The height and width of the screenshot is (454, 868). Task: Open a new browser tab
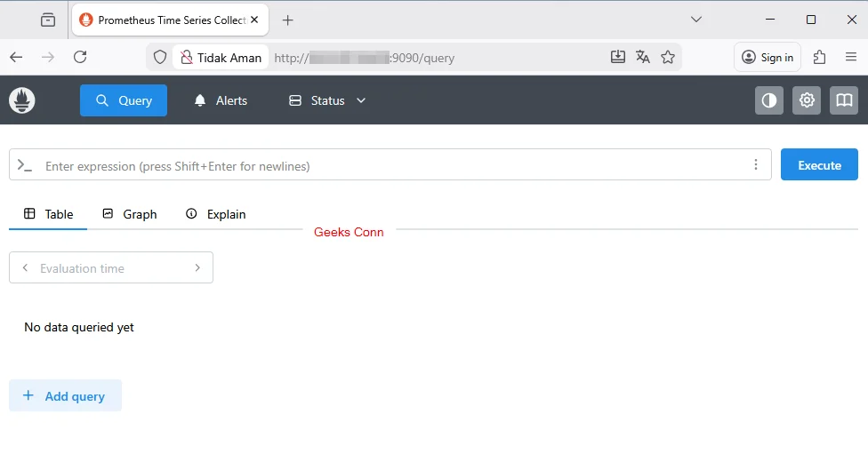click(x=287, y=20)
